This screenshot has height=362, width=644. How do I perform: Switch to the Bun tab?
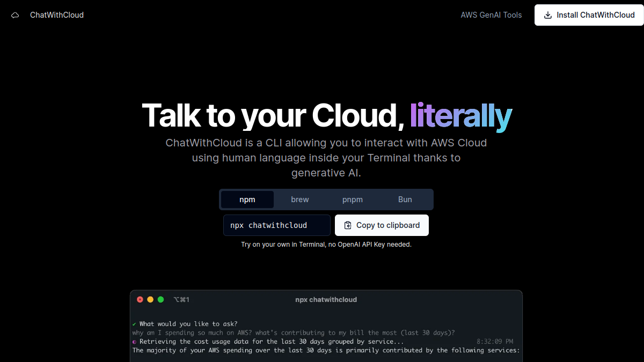[x=405, y=200]
